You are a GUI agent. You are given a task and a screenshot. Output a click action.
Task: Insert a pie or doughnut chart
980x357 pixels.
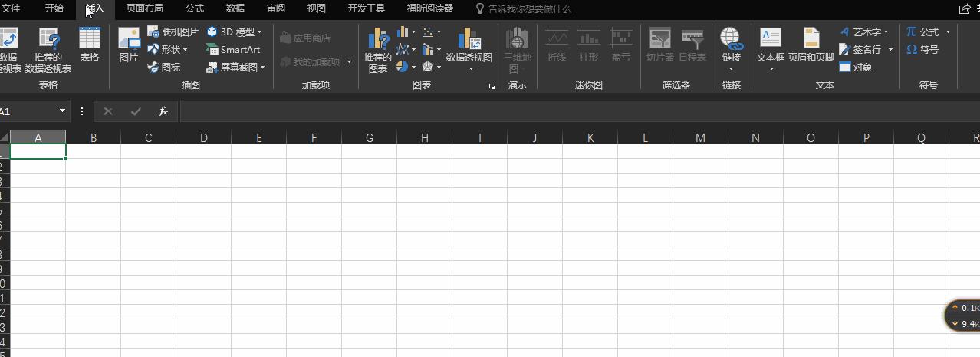(x=406, y=67)
